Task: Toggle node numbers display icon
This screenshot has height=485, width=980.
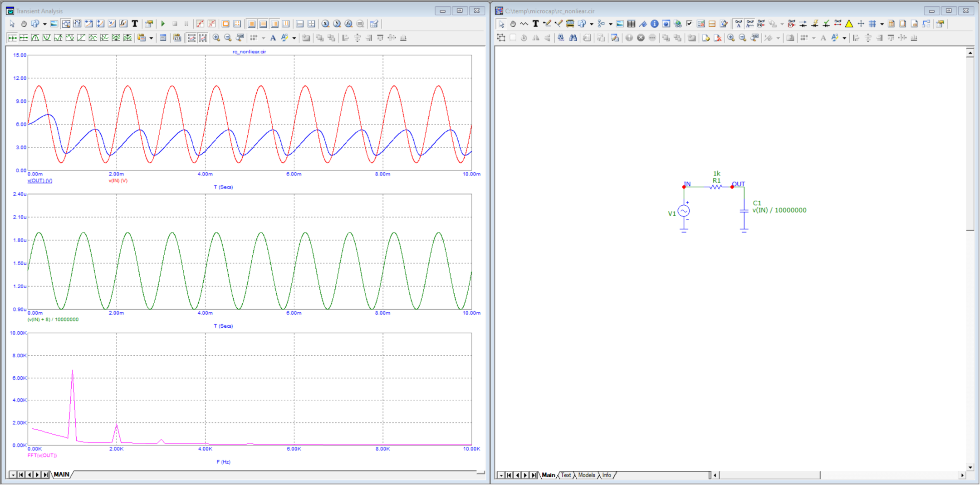Action: (761, 24)
